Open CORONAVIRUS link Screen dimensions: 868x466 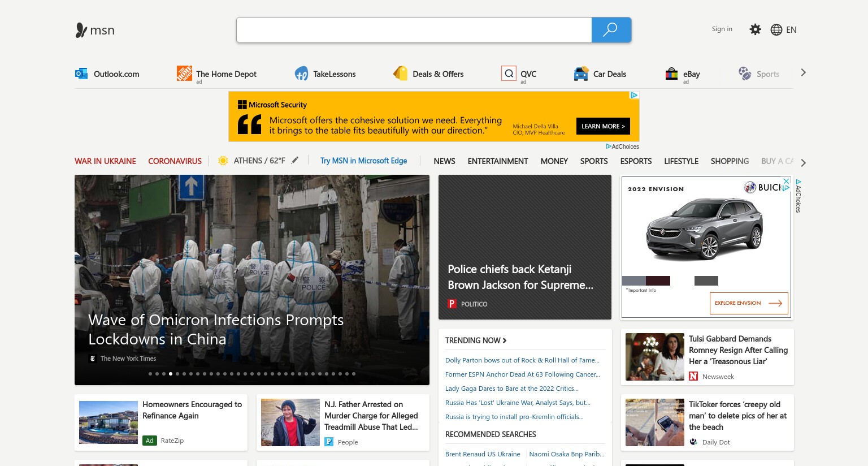[x=175, y=161]
